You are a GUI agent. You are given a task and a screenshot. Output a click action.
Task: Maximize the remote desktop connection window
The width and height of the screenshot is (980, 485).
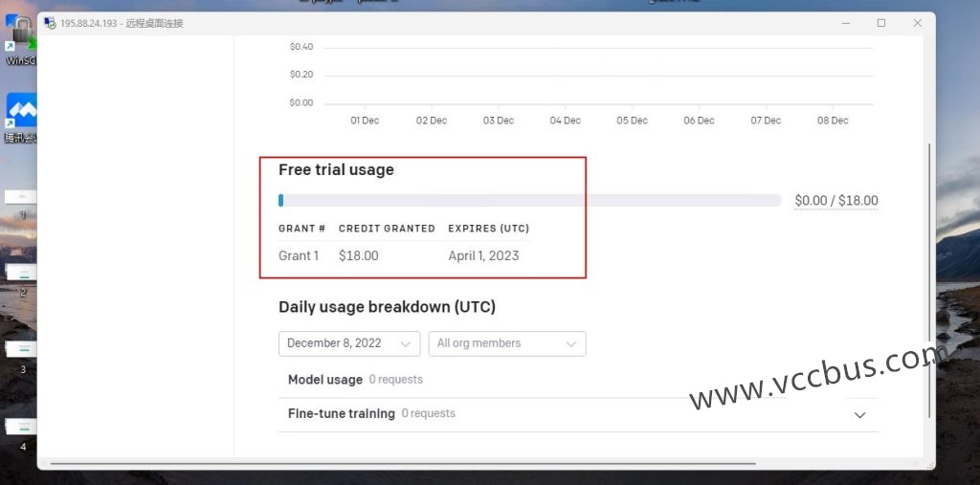881,23
